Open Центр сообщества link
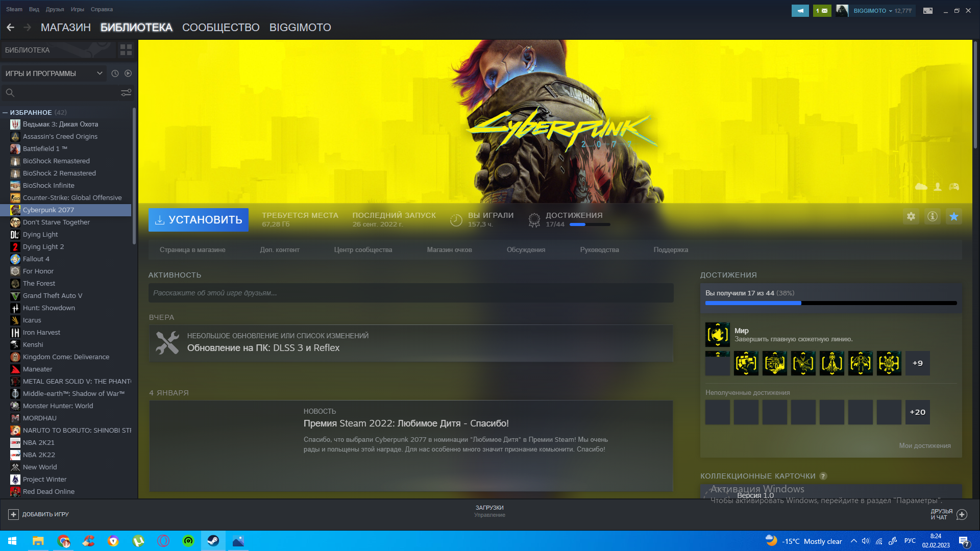This screenshot has width=980, height=551. pyautogui.click(x=363, y=250)
